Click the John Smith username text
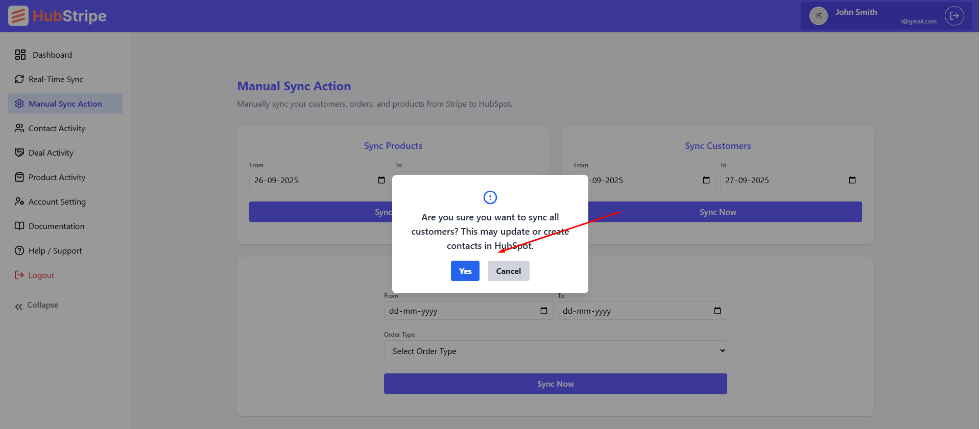 [856, 12]
